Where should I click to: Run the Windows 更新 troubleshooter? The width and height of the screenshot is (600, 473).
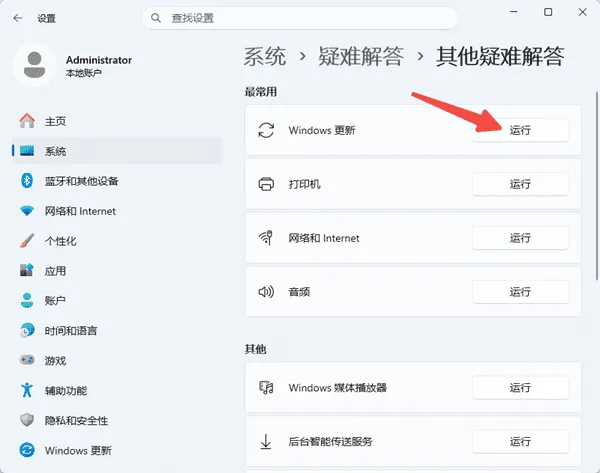pos(520,130)
